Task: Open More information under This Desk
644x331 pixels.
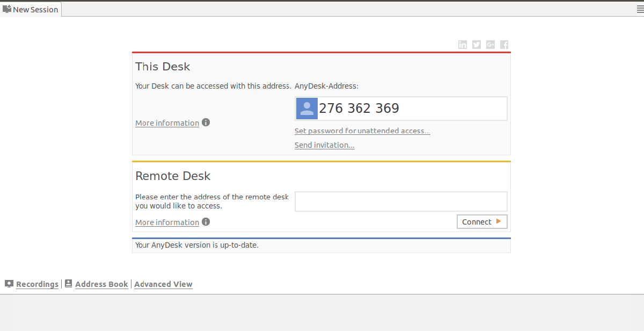Action: pos(167,123)
